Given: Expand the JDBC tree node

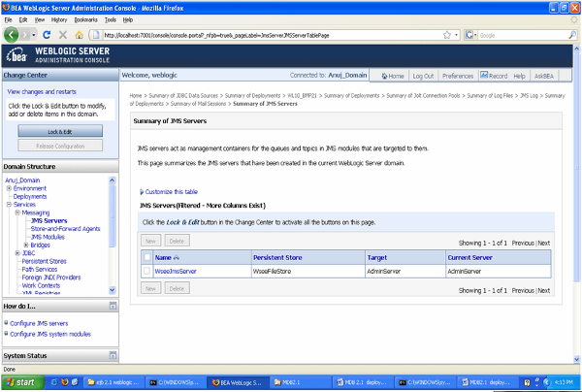Looking at the screenshot, I should 17,253.
